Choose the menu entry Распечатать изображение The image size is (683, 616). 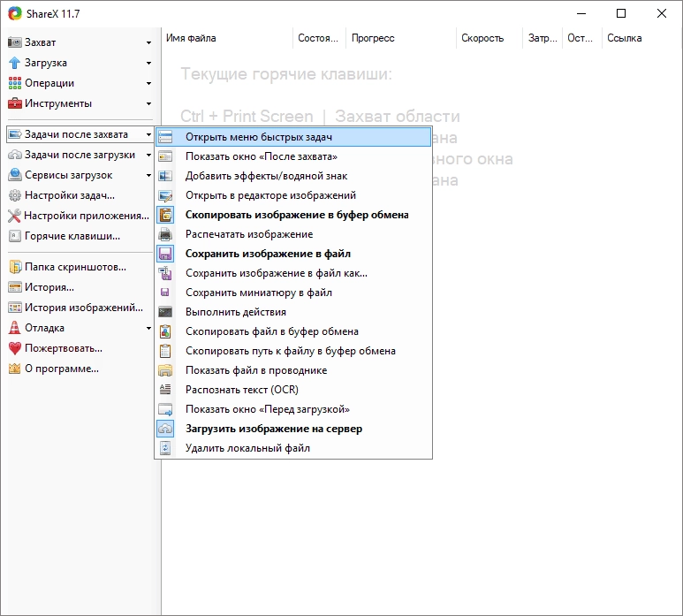coord(293,234)
